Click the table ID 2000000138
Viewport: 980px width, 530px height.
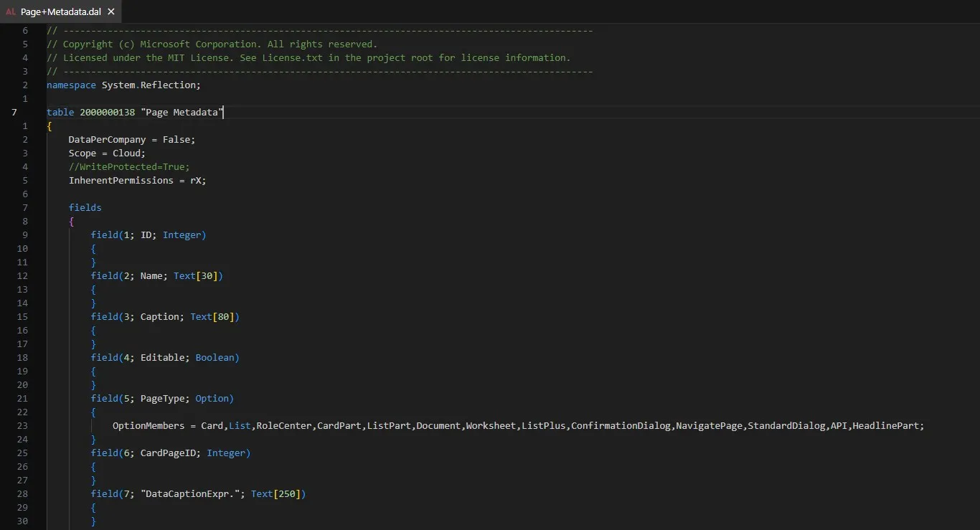tap(107, 113)
